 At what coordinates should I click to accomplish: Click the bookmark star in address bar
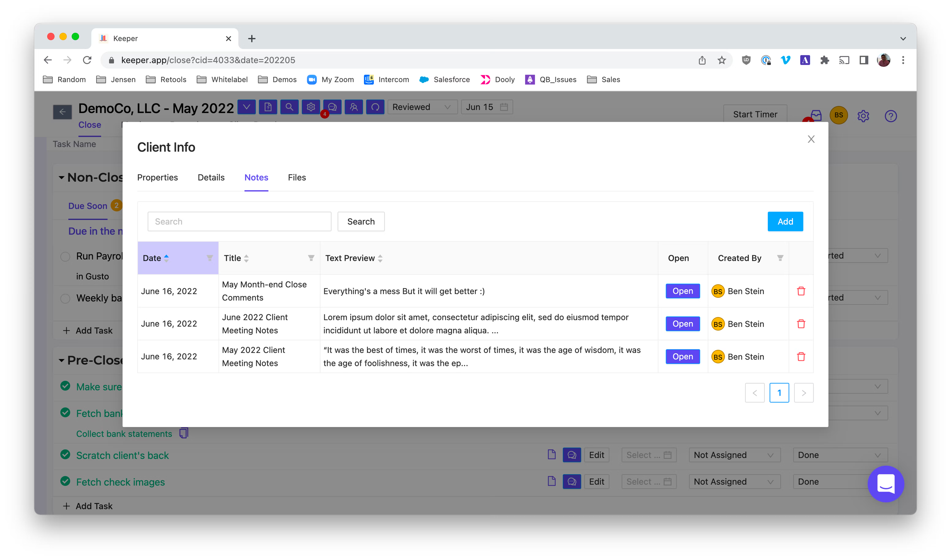click(722, 60)
